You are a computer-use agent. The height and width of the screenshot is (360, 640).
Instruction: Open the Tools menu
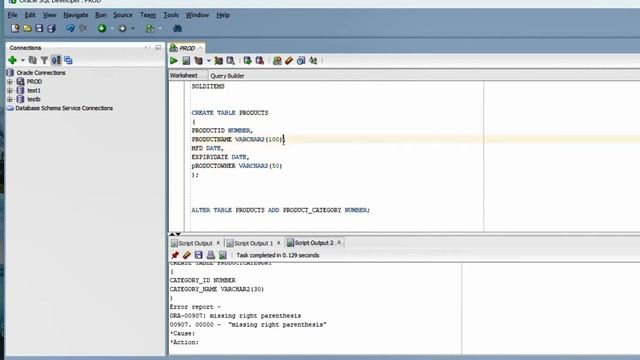coord(171,15)
